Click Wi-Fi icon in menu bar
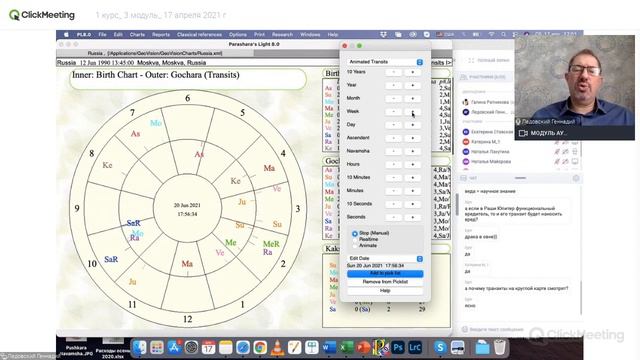Viewport: 640px width, 360px height. [x=491, y=35]
